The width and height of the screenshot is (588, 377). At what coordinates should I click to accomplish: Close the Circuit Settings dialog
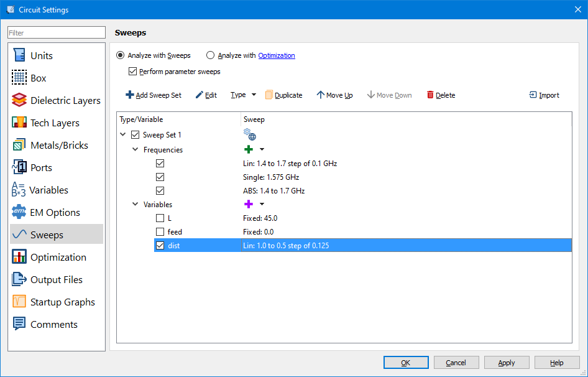578,9
